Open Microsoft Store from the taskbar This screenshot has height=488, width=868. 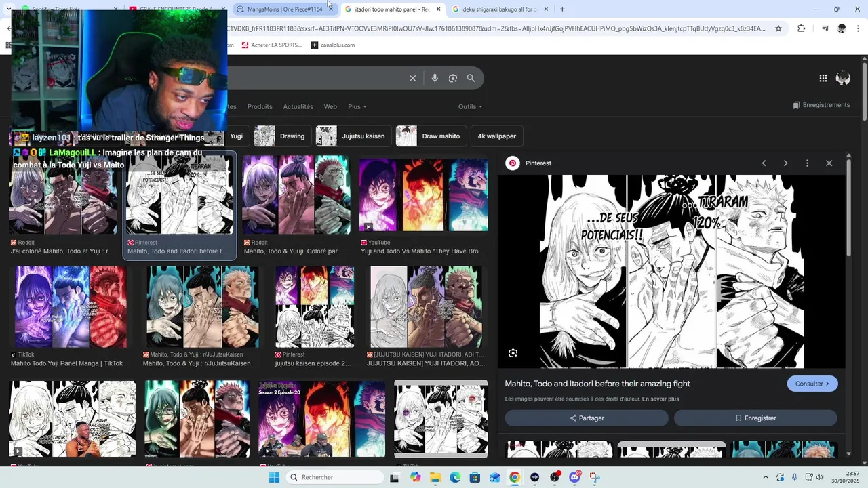(x=475, y=477)
